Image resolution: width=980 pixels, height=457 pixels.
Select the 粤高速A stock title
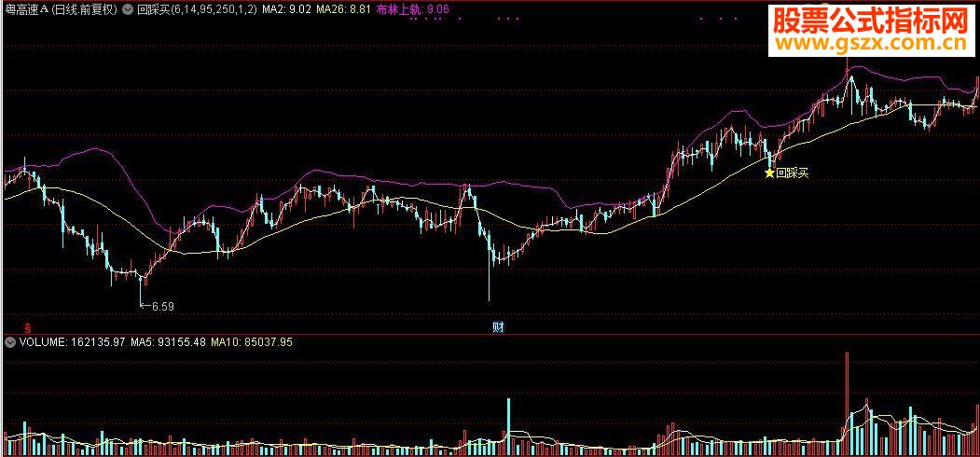click(x=25, y=10)
